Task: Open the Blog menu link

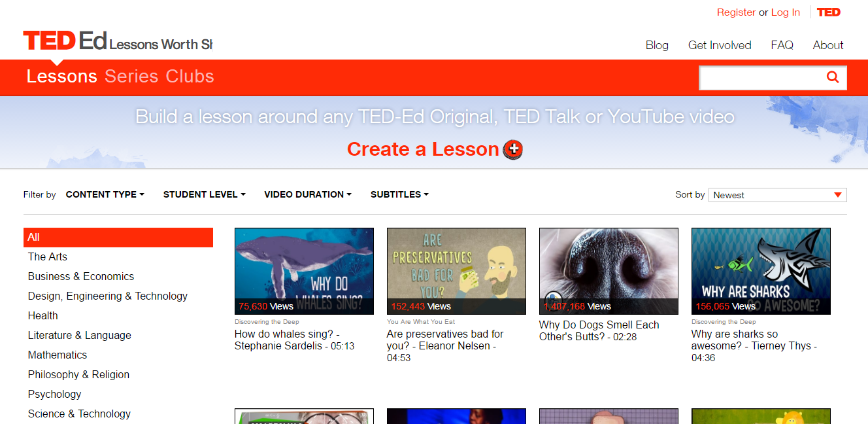Action: coord(657,45)
